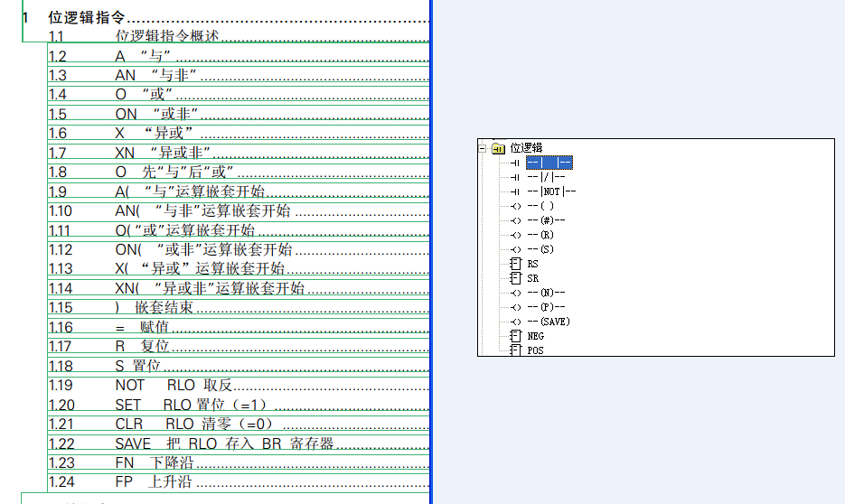Click the set coil --(S) icon
The width and height of the screenshot is (845, 504).
(516, 250)
